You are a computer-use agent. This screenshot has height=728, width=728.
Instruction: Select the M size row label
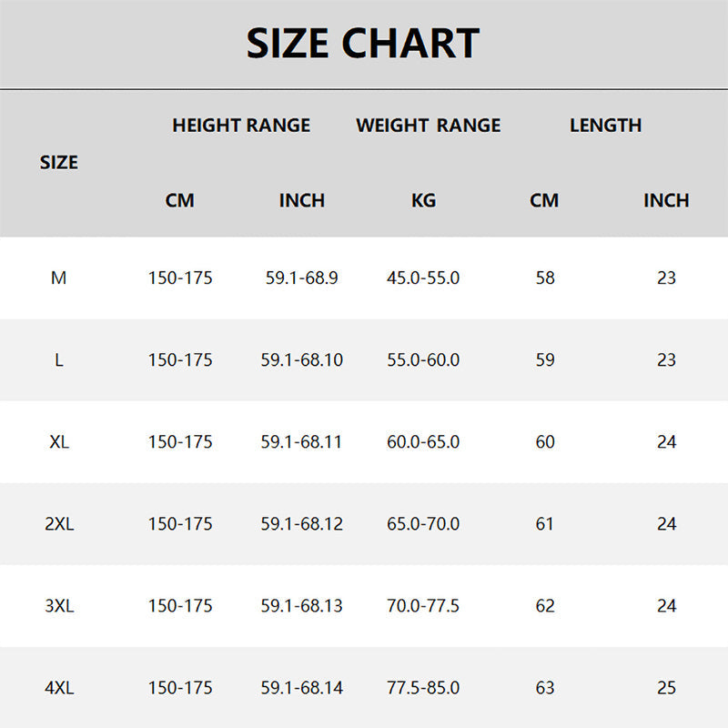click(x=59, y=278)
